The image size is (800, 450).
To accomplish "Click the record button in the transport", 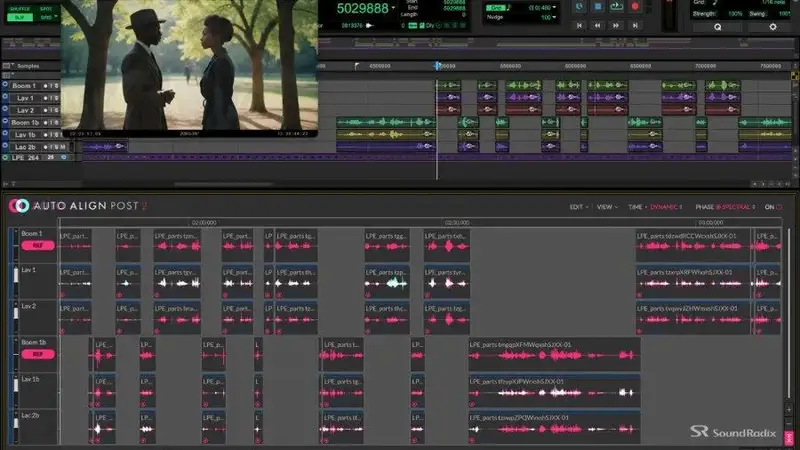I will tap(635, 7).
